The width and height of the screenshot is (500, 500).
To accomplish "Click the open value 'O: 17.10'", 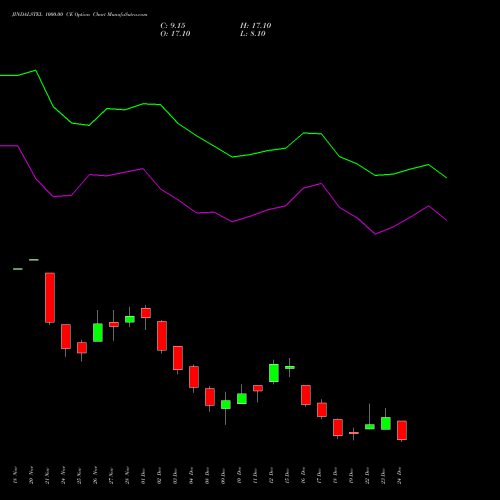I will (x=175, y=34).
